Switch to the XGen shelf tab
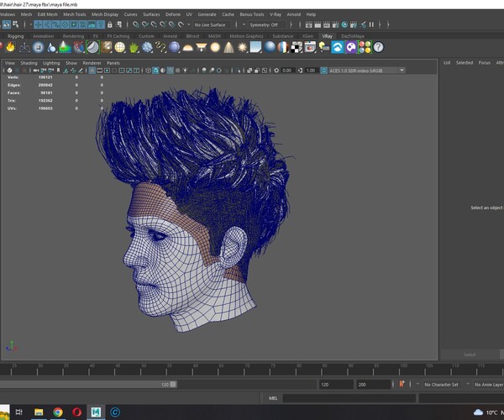 point(307,36)
